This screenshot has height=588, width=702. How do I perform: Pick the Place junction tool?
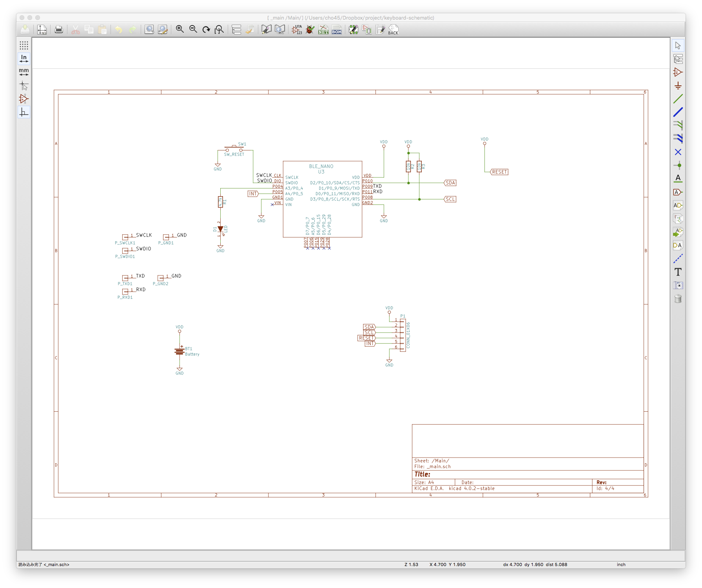pyautogui.click(x=678, y=165)
